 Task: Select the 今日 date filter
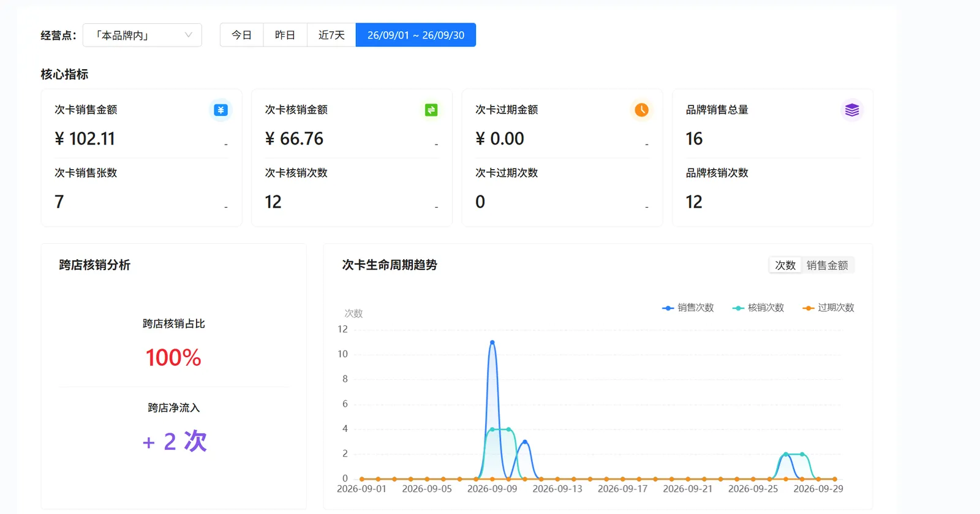pos(241,35)
